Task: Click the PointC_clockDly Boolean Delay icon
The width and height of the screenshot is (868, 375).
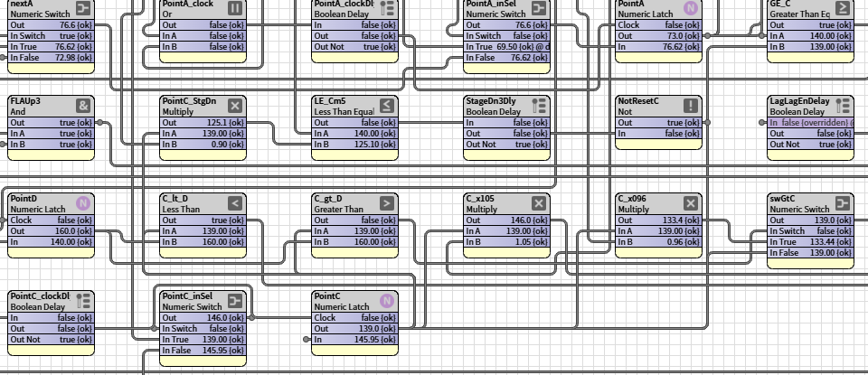Action: 83,301
